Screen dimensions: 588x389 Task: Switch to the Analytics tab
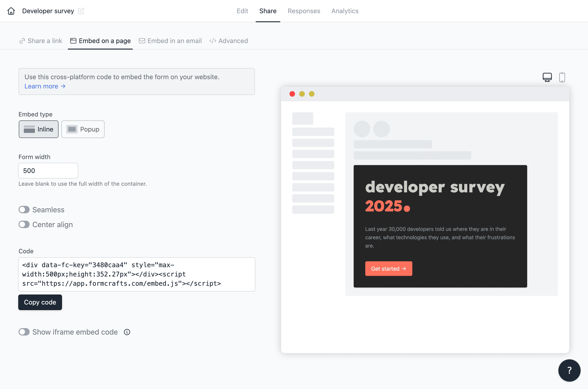(345, 11)
